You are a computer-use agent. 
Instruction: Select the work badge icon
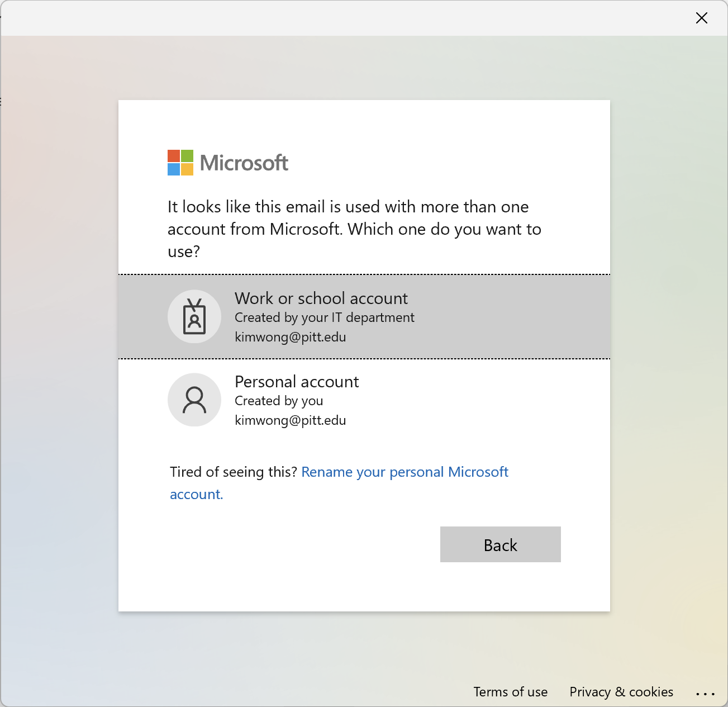[194, 316]
